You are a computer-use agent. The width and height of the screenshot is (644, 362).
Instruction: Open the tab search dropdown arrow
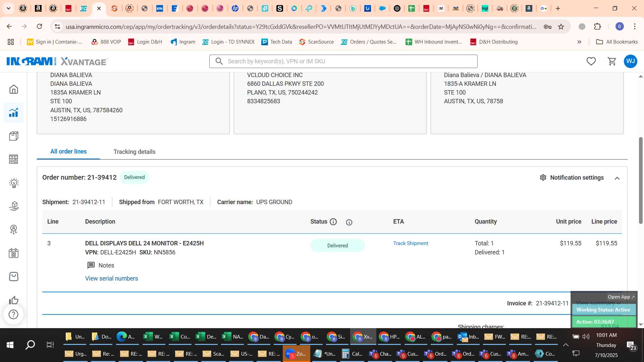click(x=8, y=8)
